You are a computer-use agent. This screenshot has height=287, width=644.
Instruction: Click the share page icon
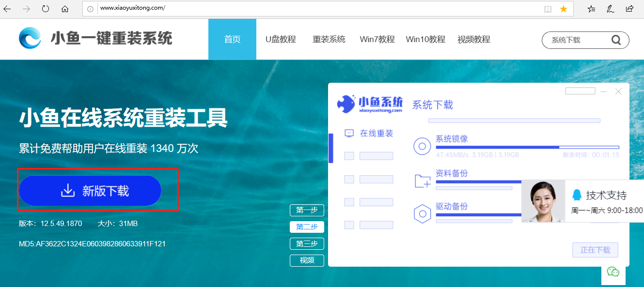629,9
